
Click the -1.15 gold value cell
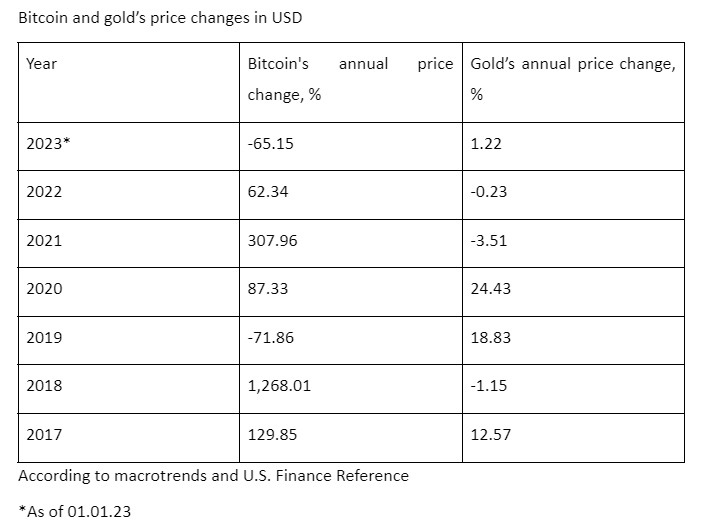pos(489,385)
